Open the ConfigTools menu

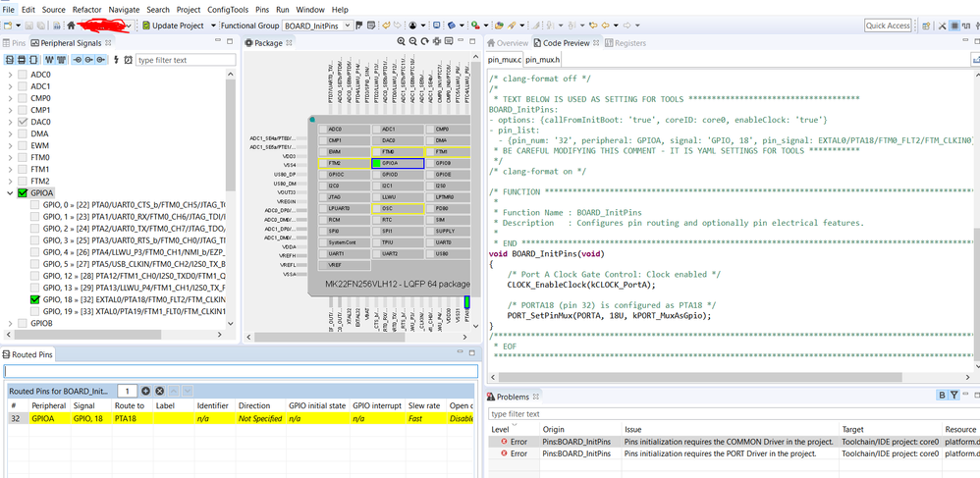coord(227,9)
